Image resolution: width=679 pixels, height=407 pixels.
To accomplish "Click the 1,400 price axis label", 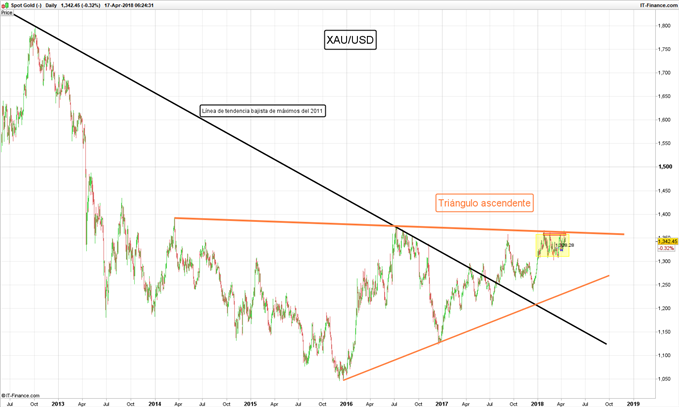I will point(665,214).
